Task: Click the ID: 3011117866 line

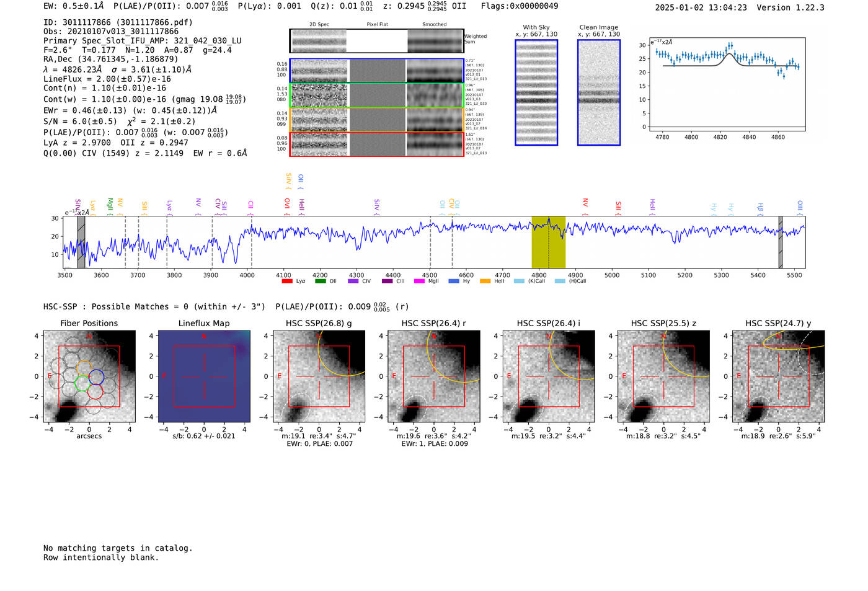Action: (x=118, y=22)
